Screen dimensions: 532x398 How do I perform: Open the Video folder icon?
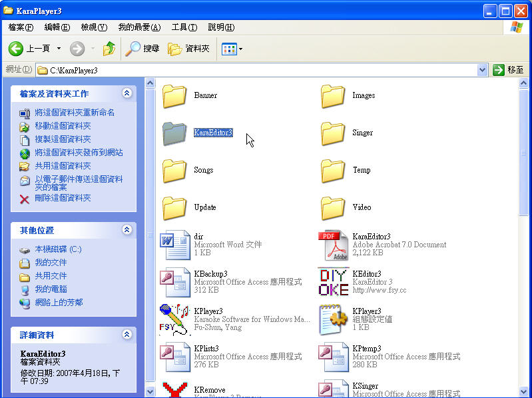point(333,209)
